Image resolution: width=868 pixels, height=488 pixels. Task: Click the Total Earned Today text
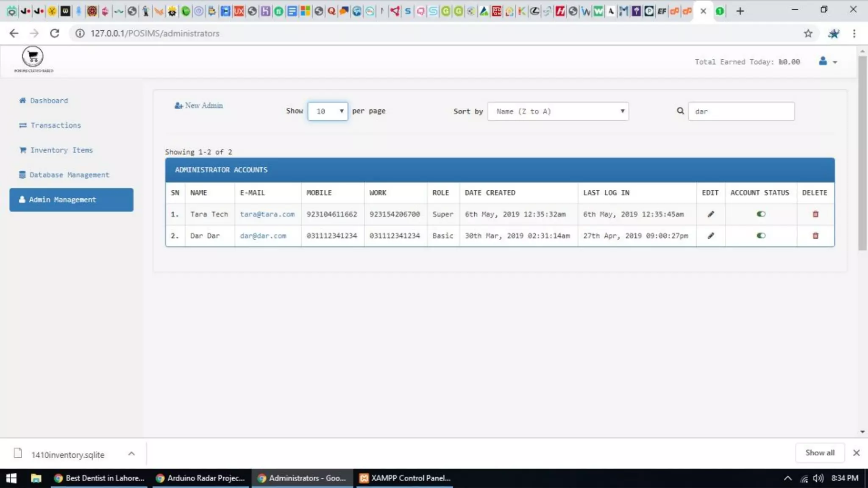747,62
